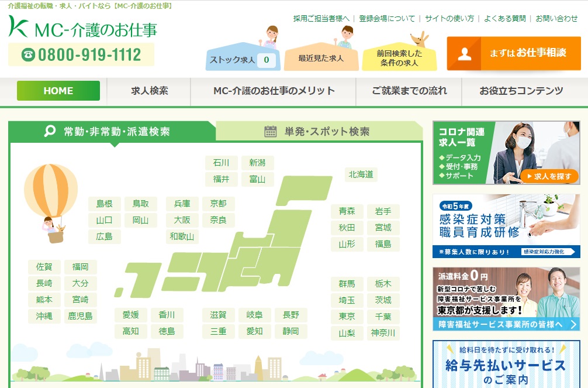Screen dimensions: 588x388
Task: Choose 福岡 prefecture
Action: click(x=81, y=267)
